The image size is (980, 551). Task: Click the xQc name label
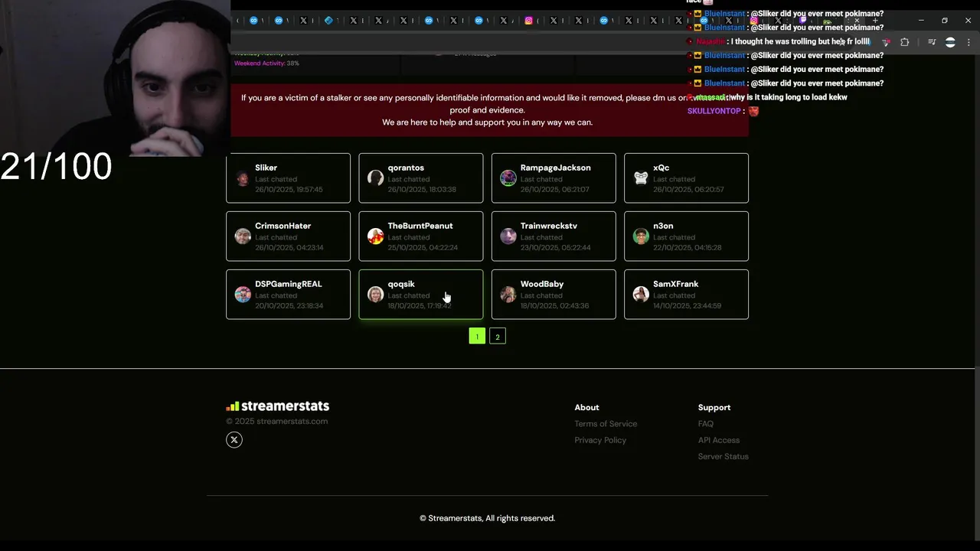click(x=661, y=168)
